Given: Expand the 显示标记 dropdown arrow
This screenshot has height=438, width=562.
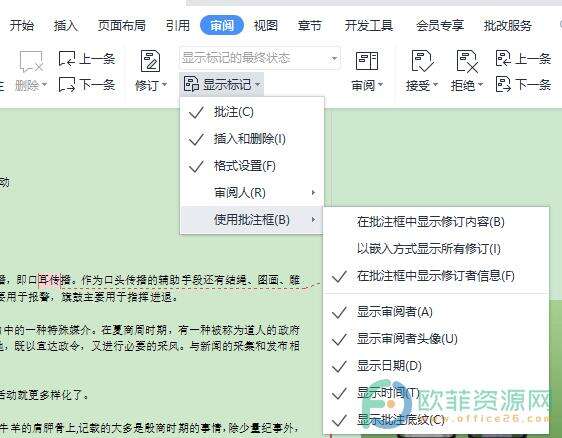Looking at the screenshot, I should (258, 85).
